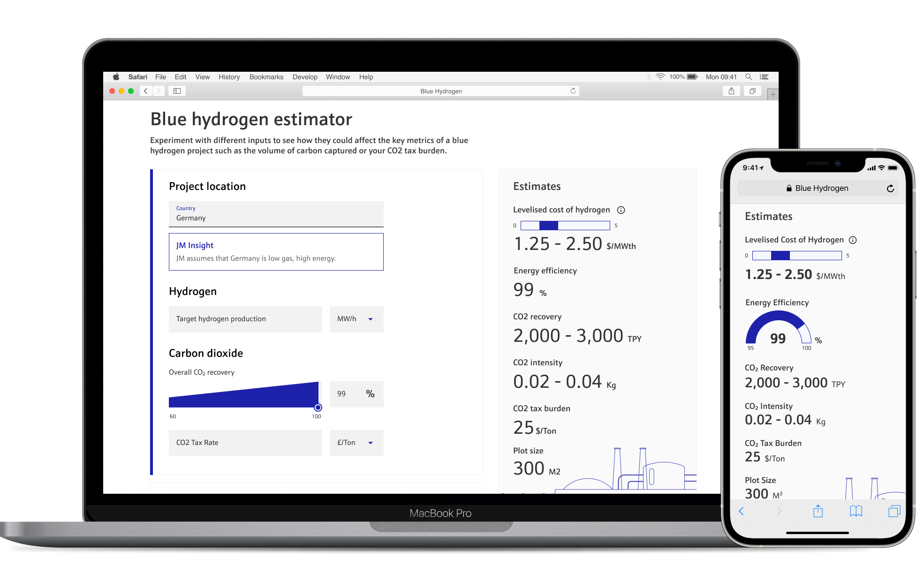The height and width of the screenshot is (588, 917).
Task: Open macOS Spotlight search icon
Action: point(749,77)
